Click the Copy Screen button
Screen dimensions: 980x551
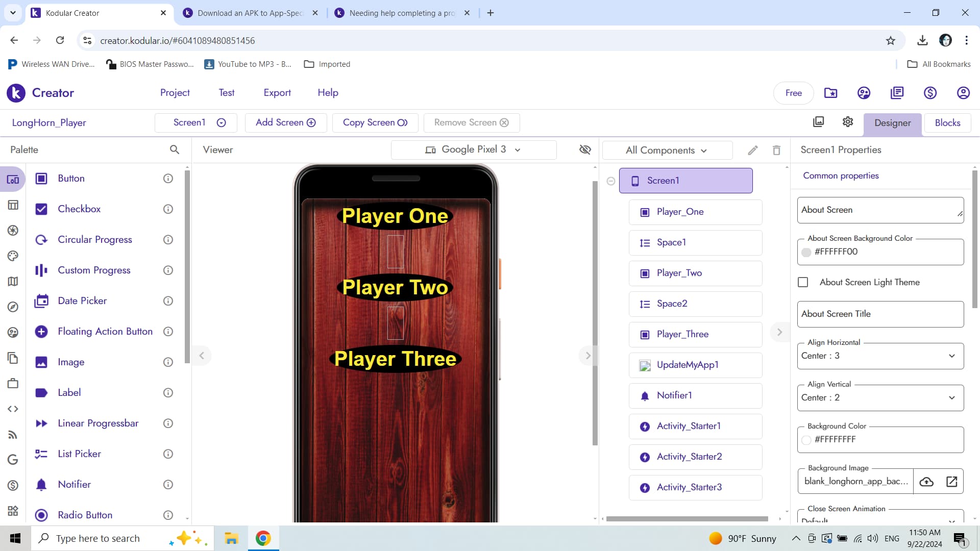click(x=375, y=122)
